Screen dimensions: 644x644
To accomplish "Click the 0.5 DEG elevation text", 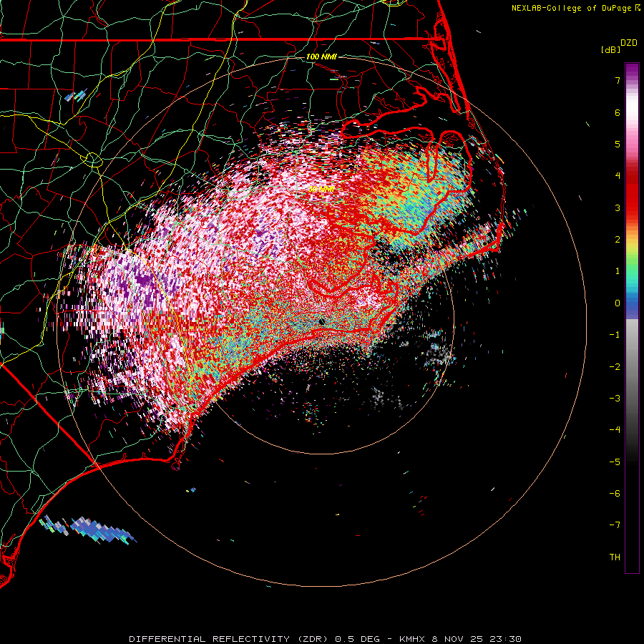I will [x=357, y=639].
